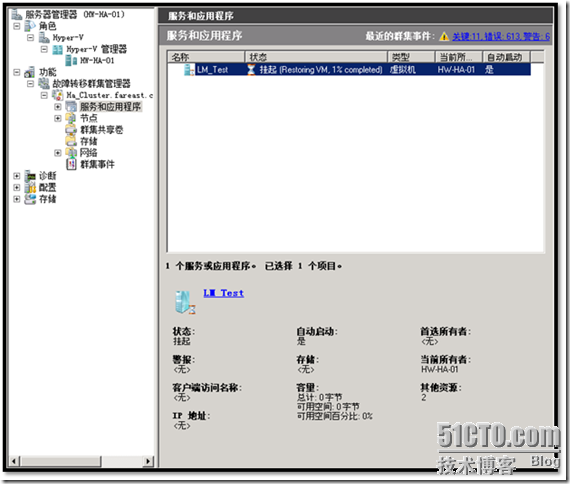Click the HW-HA-01 owner cell in list

tap(456, 69)
